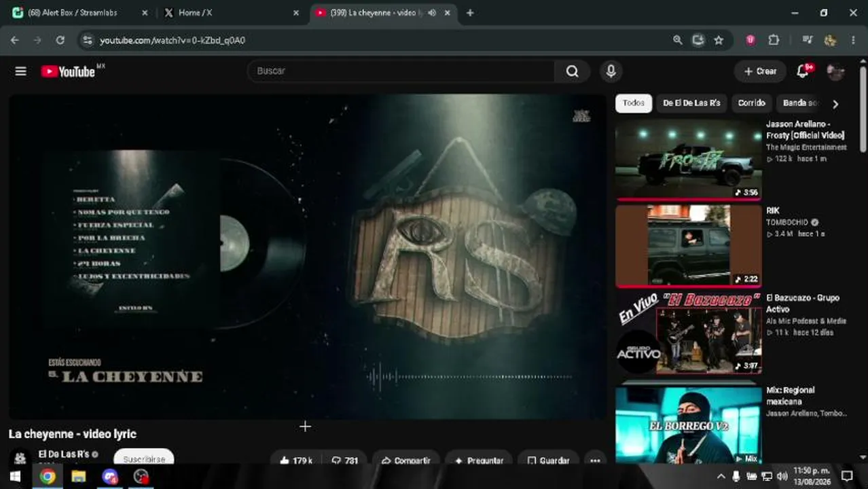Select the Corrido filter chip
The width and height of the screenshot is (868, 489).
(751, 103)
